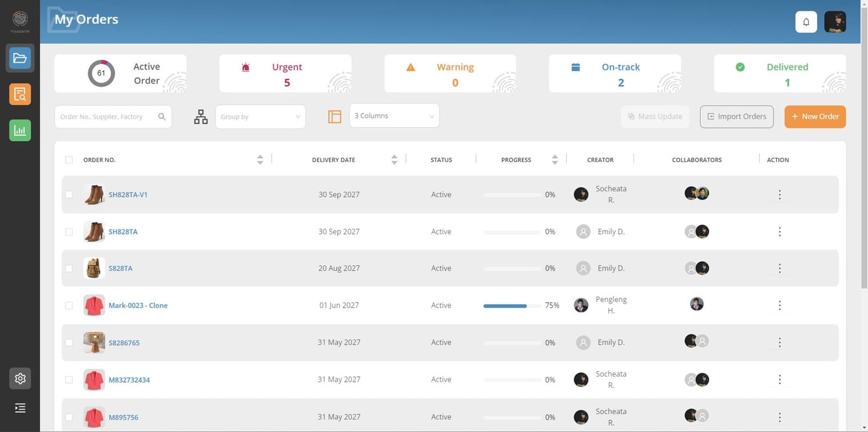Screen dimensions: 868x432
Task: Open the folder icon in sidebar
Action: coord(20,58)
